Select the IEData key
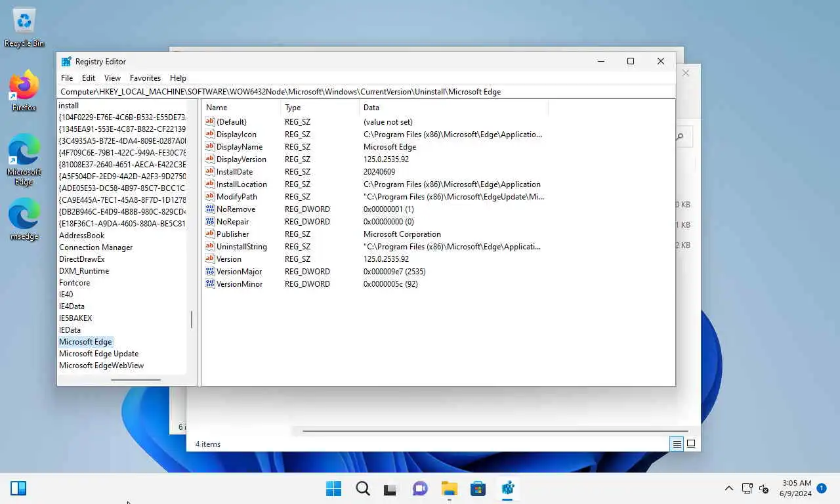This screenshot has width=840, height=504. [x=70, y=330]
